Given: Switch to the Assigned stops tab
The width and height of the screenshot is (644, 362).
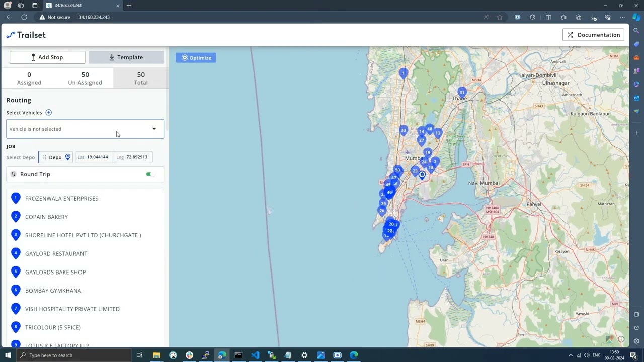Looking at the screenshot, I should pyautogui.click(x=29, y=78).
